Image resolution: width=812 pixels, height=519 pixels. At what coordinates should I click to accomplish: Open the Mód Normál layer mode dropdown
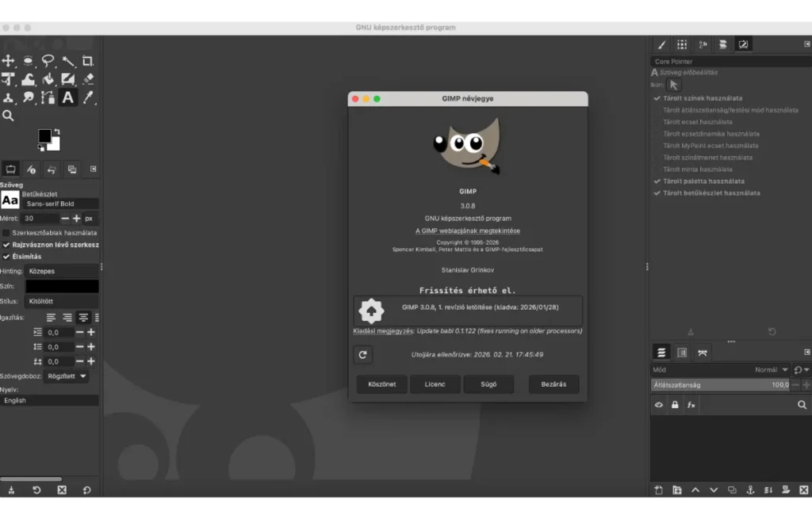coord(720,370)
